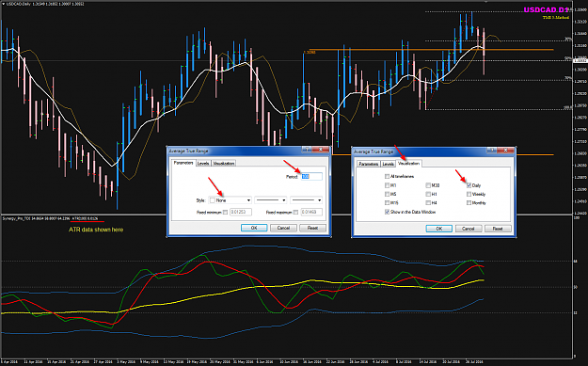Image resolution: width=588 pixels, height=366 pixels.
Task: Click the ATR(100) value label in indicator window
Action: pyautogui.click(x=85, y=218)
